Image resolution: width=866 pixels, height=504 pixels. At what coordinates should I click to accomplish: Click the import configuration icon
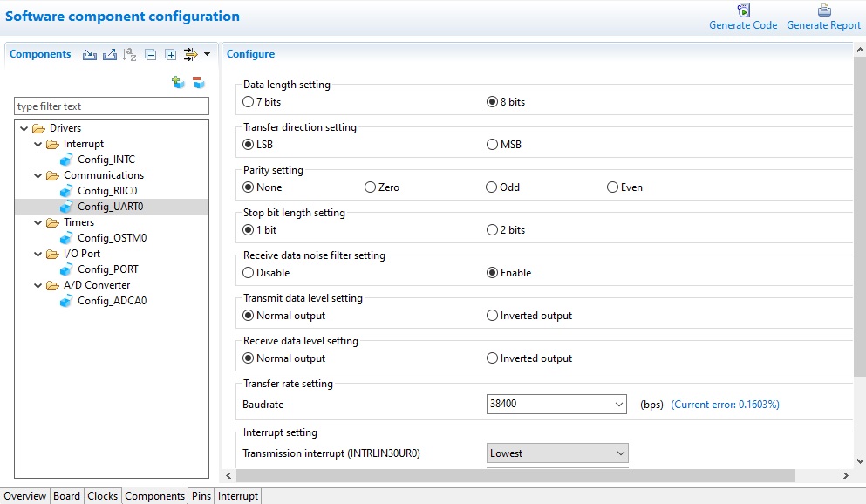(x=89, y=55)
